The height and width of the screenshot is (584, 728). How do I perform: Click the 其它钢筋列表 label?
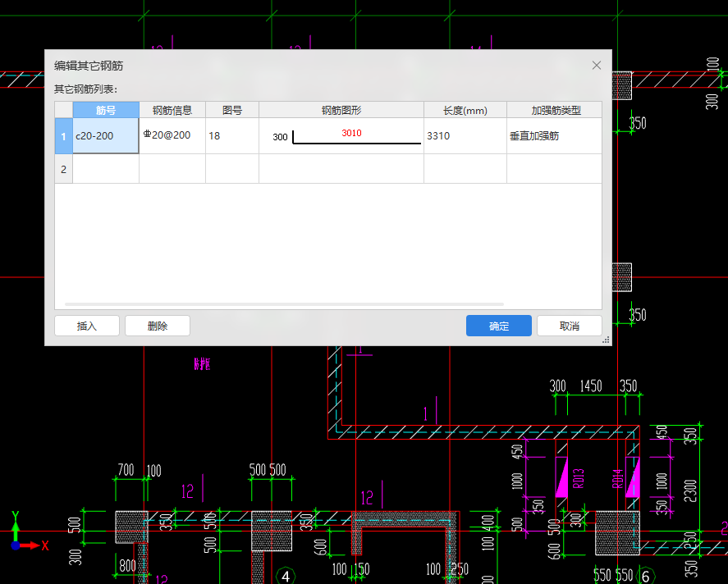pos(86,89)
